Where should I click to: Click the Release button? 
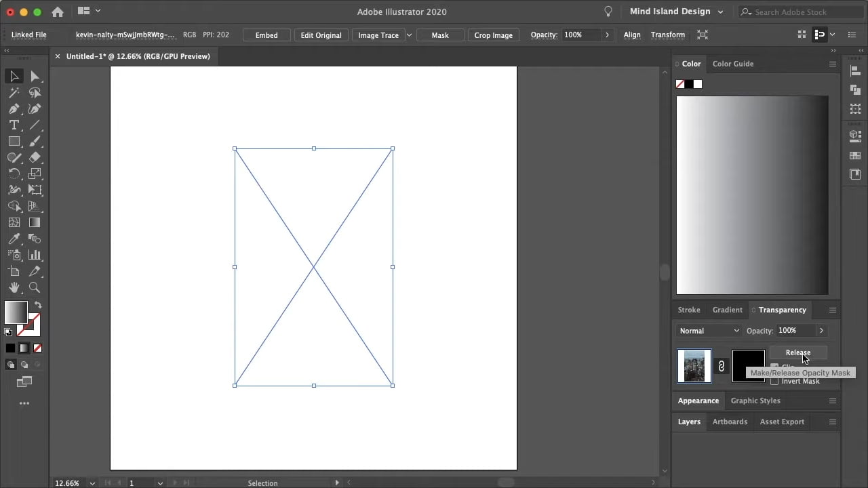pyautogui.click(x=797, y=352)
